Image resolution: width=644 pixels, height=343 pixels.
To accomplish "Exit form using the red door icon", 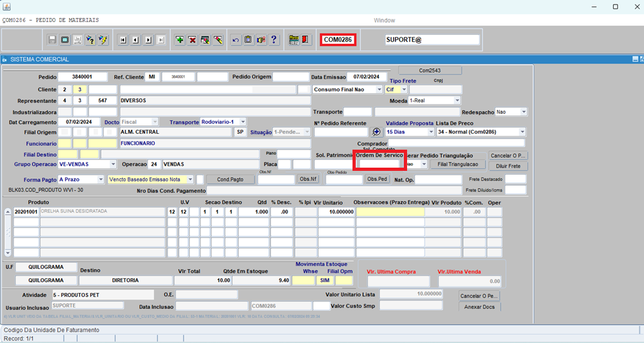I will click(x=306, y=40).
